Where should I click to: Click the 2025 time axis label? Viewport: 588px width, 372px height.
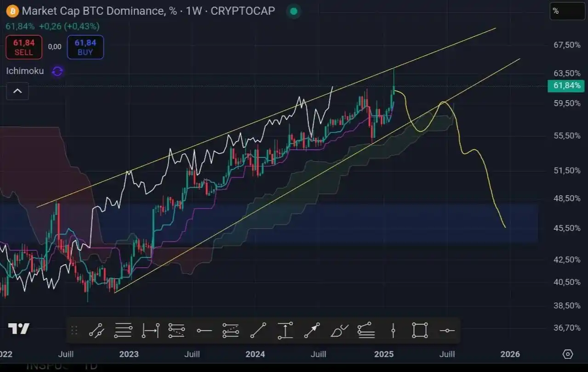click(x=384, y=354)
